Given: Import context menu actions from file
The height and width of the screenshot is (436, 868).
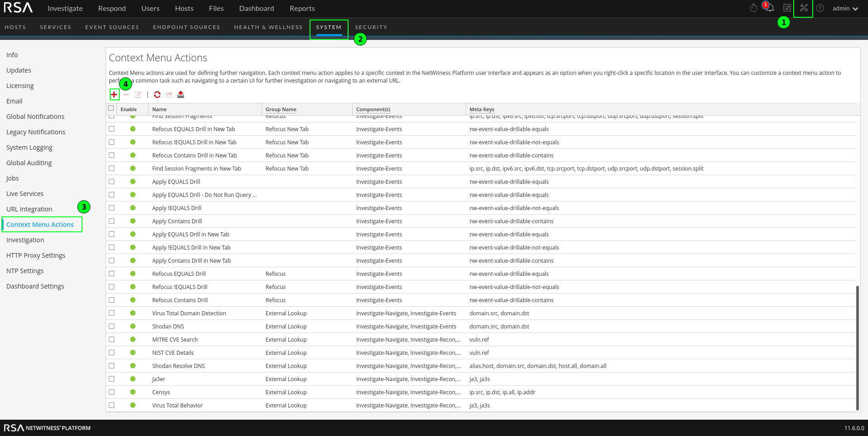Looking at the screenshot, I should (180, 94).
